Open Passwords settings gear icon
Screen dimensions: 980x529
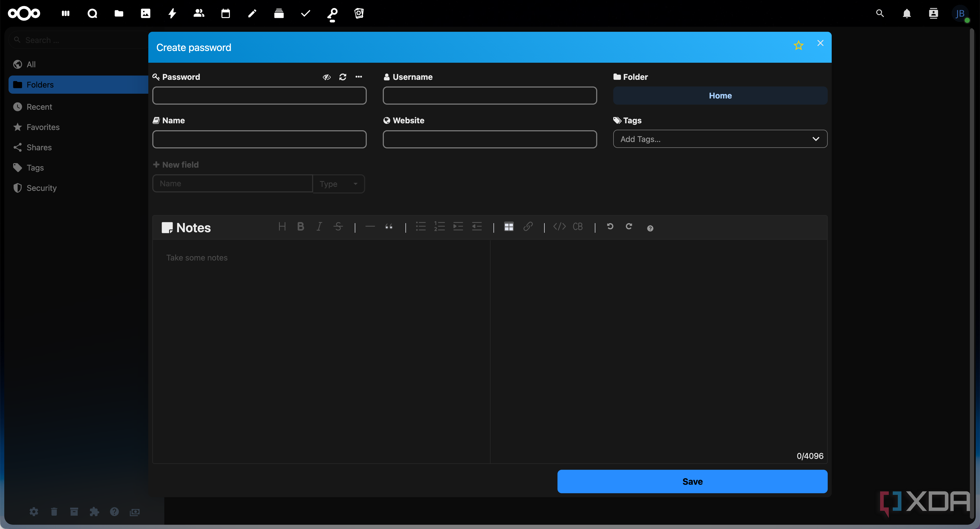(34, 512)
